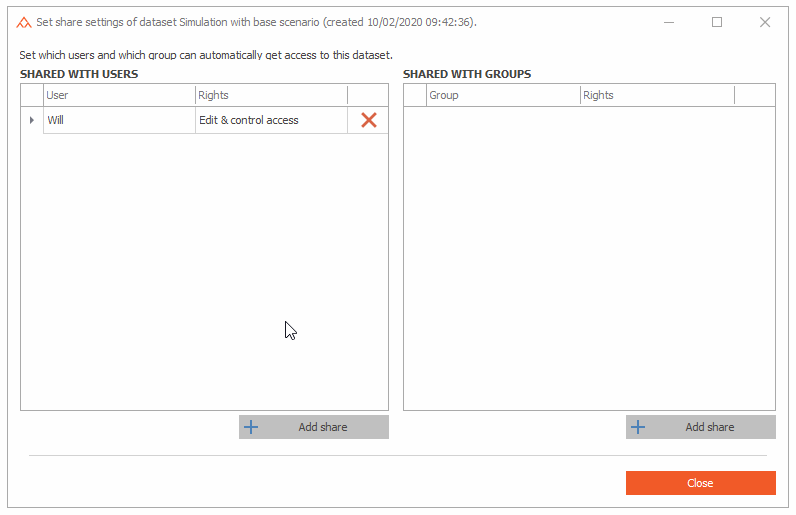Click the plus icon for user shares
The width and height of the screenshot is (796, 515).
(x=251, y=427)
